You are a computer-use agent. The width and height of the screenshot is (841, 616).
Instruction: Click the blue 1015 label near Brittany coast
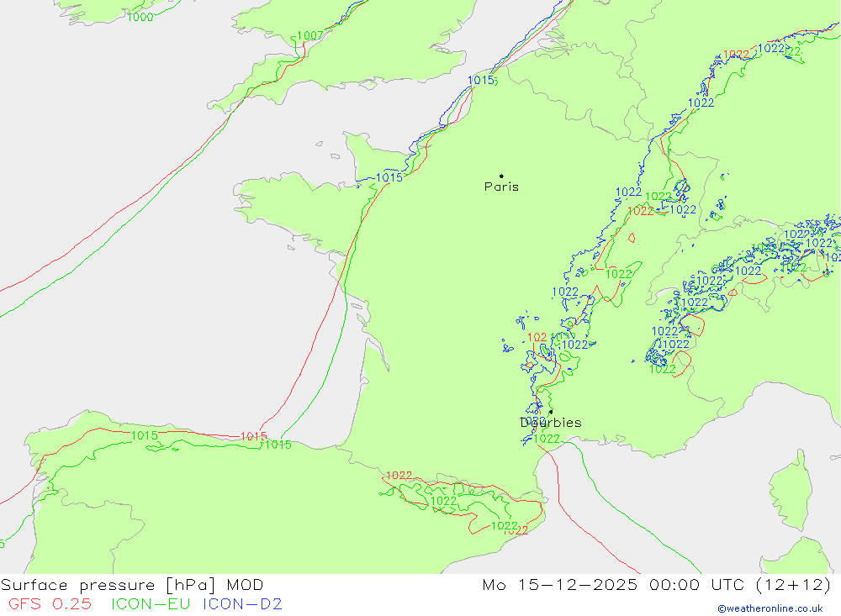(389, 177)
